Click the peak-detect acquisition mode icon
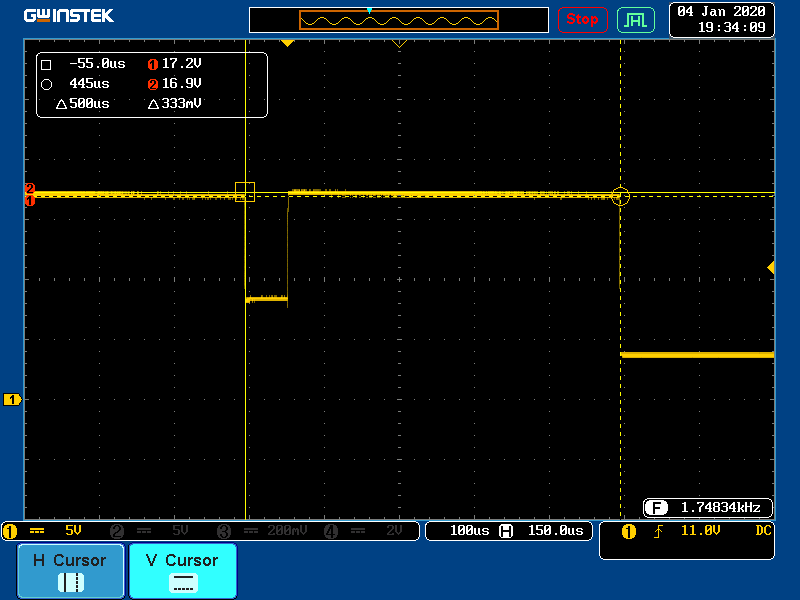The image size is (800, 600). point(636,19)
